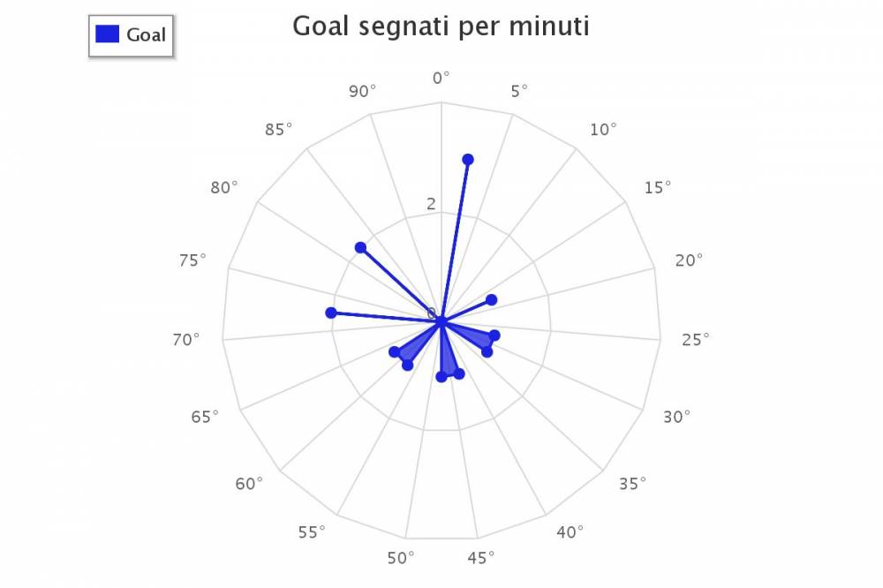Click the blue Goal legend color swatch
883x588 pixels.
(107, 34)
